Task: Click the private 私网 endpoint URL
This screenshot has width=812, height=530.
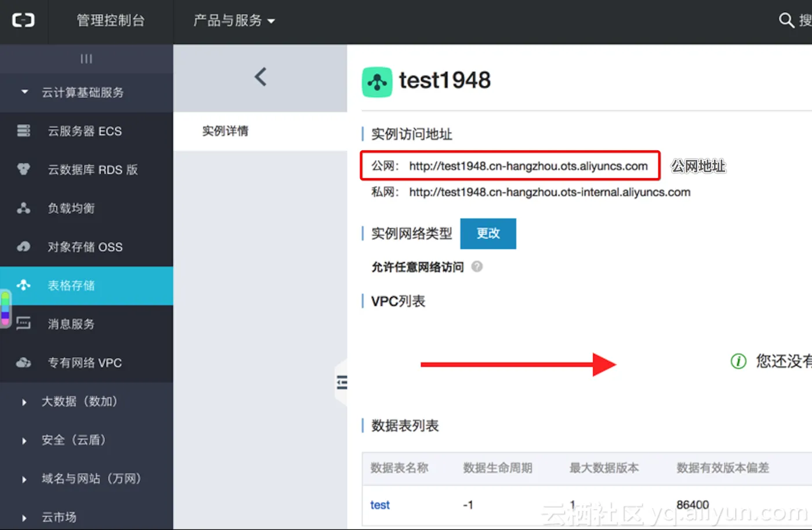Action: (x=550, y=192)
